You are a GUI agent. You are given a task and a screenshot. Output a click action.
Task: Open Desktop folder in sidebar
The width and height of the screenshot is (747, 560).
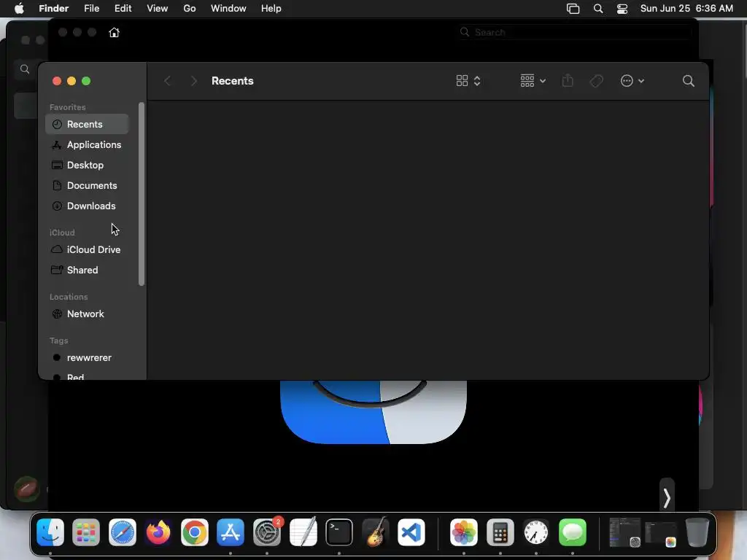[x=87, y=166]
